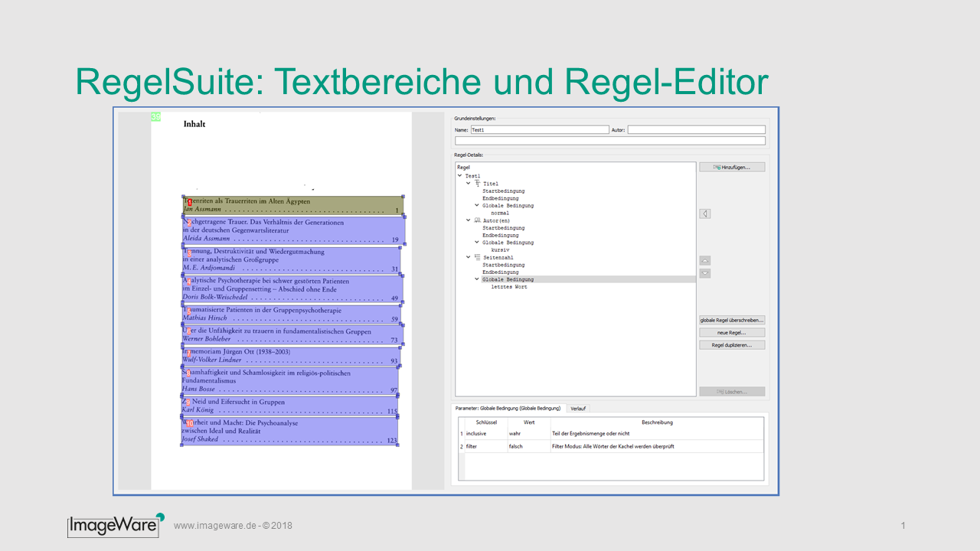Focus the Name field containing Test1
Screen dimensions: 980x551
click(x=540, y=130)
